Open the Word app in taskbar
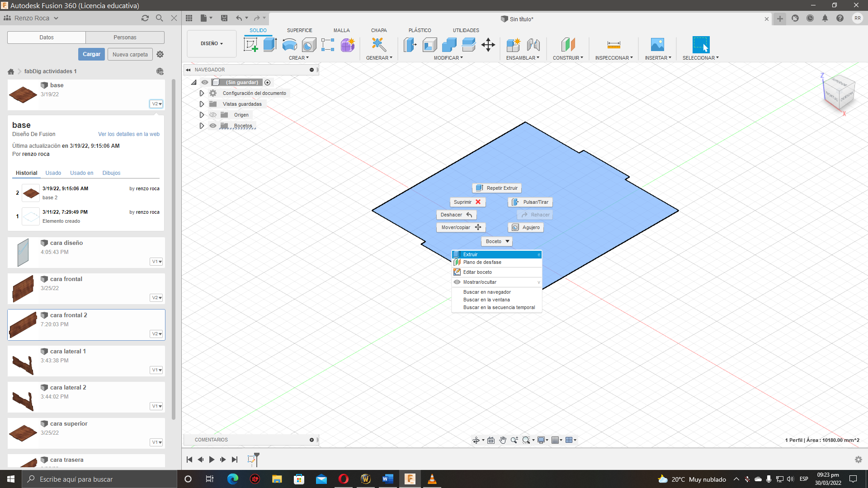Viewport: 868px width, 488px height. (388, 479)
